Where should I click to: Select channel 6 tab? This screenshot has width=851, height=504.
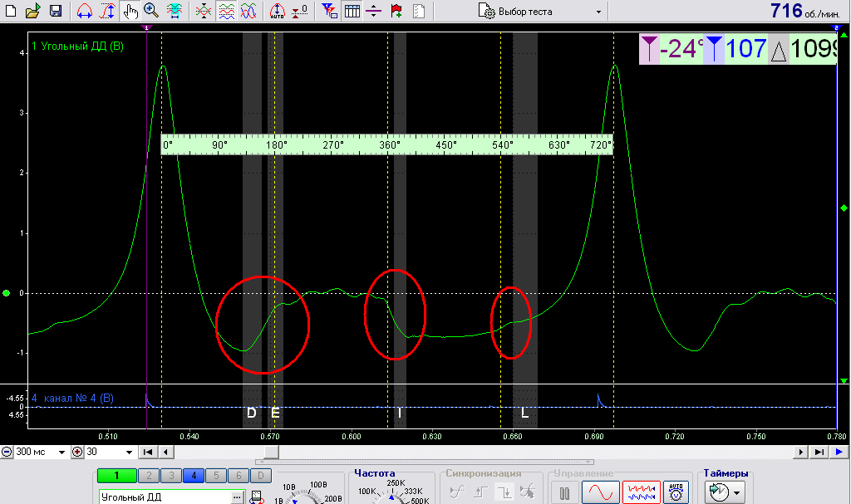(239, 476)
